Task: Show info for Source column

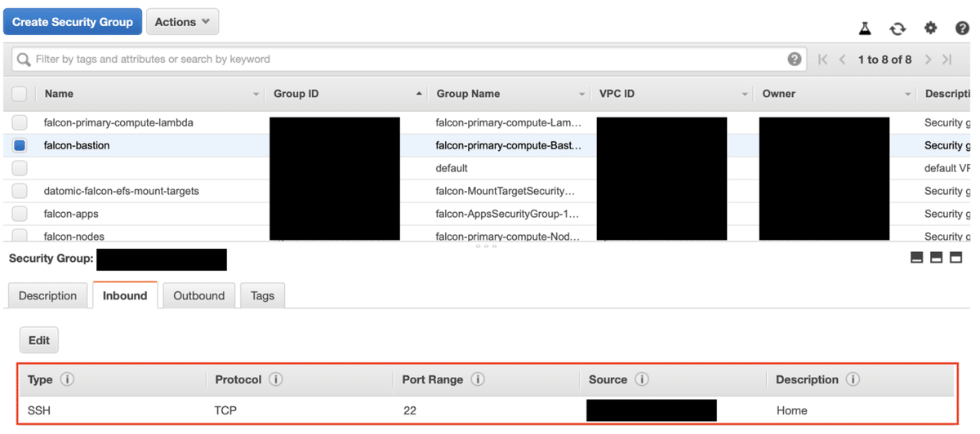Action: click(x=642, y=379)
